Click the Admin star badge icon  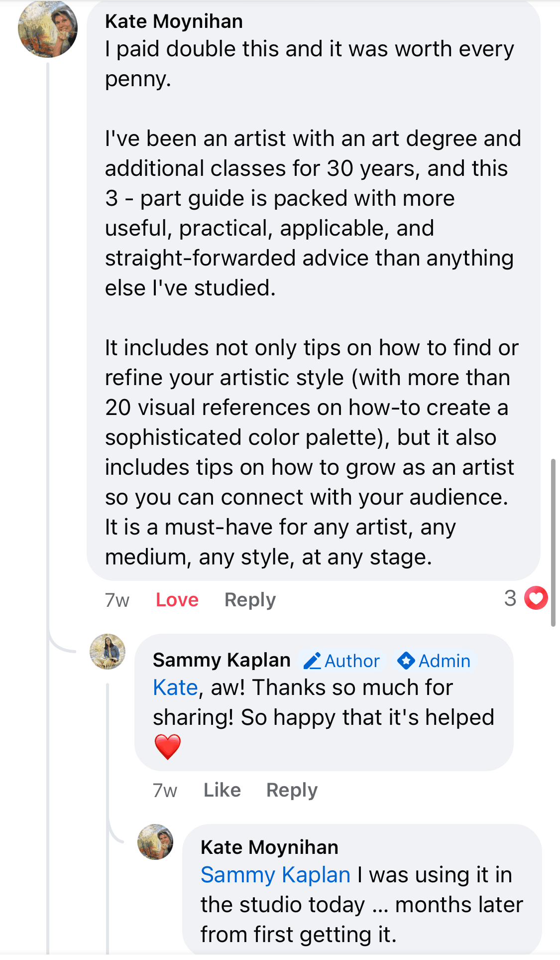point(406,661)
